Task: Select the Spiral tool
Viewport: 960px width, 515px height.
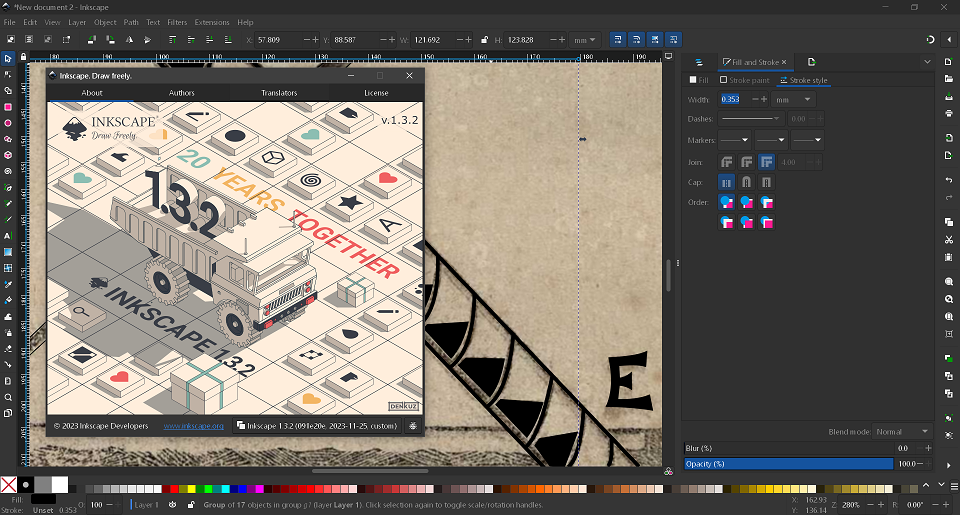Action: (x=8, y=171)
